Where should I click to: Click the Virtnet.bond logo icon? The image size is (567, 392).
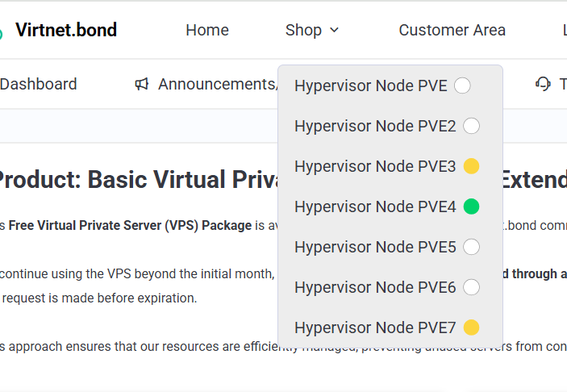(2, 32)
